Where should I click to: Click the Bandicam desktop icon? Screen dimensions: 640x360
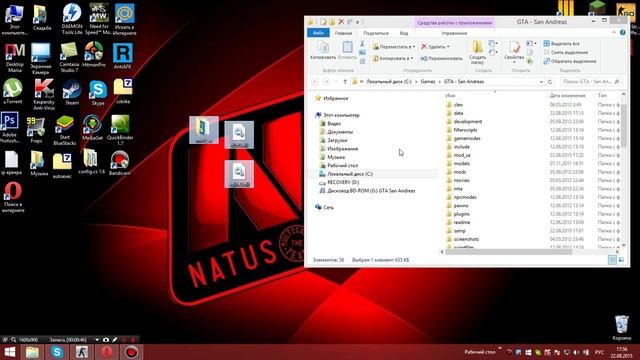[x=120, y=163]
